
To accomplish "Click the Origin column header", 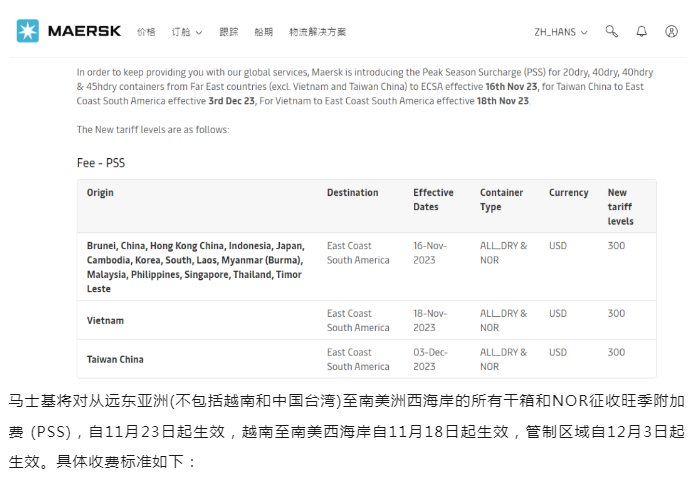I will tap(100, 193).
